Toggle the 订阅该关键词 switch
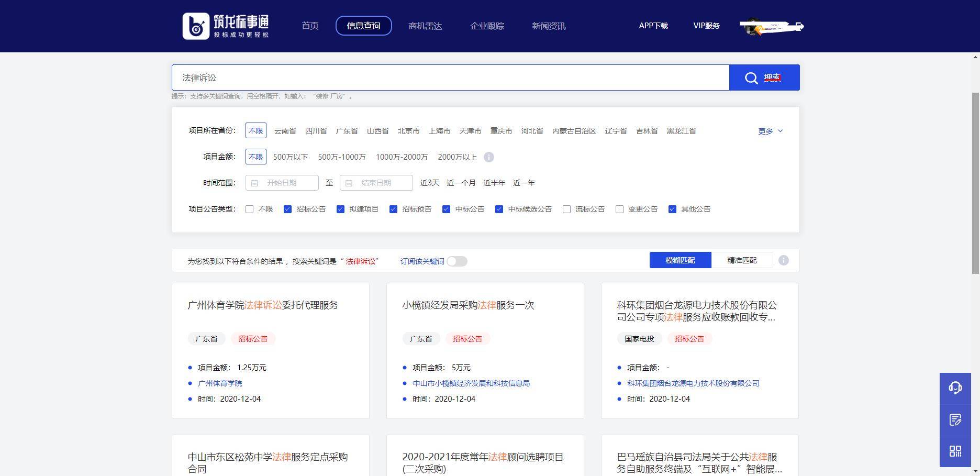 [457, 261]
